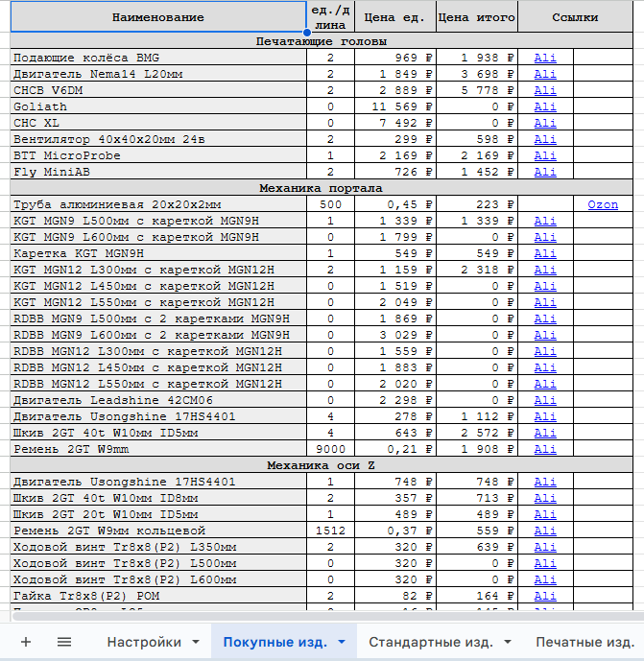Select the KGT MGN9 L500мм с кареткой cell

158,221
